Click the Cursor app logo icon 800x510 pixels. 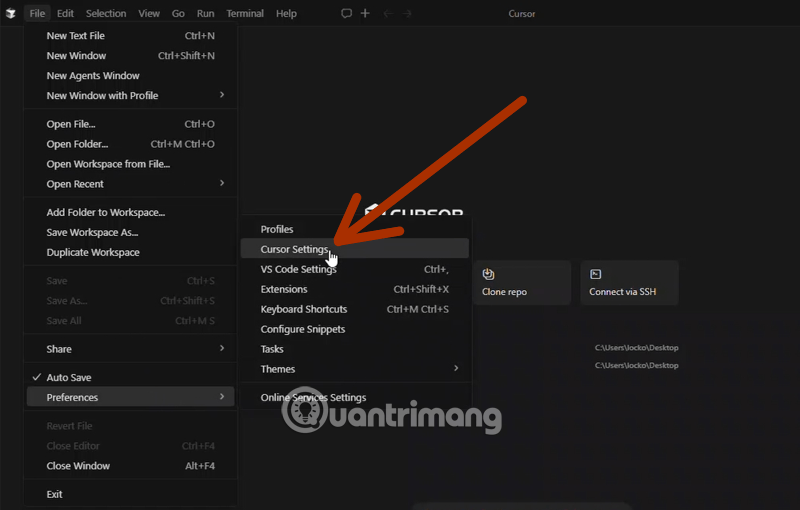point(10,14)
